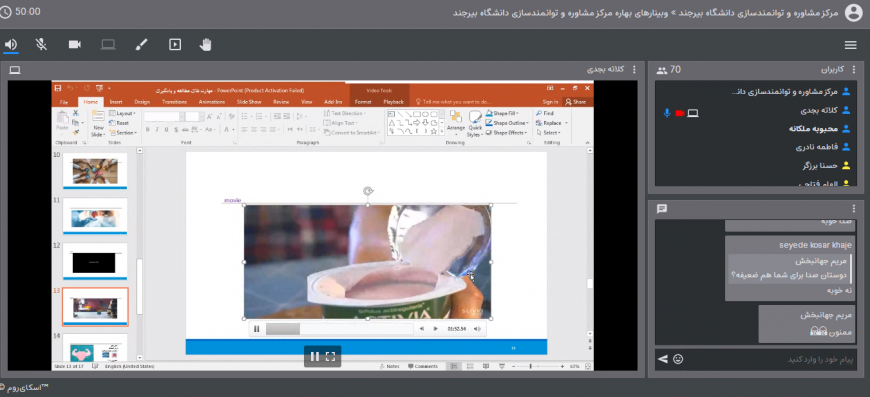
Task: Switch to the Animations ribbon tab
Action: (x=211, y=102)
